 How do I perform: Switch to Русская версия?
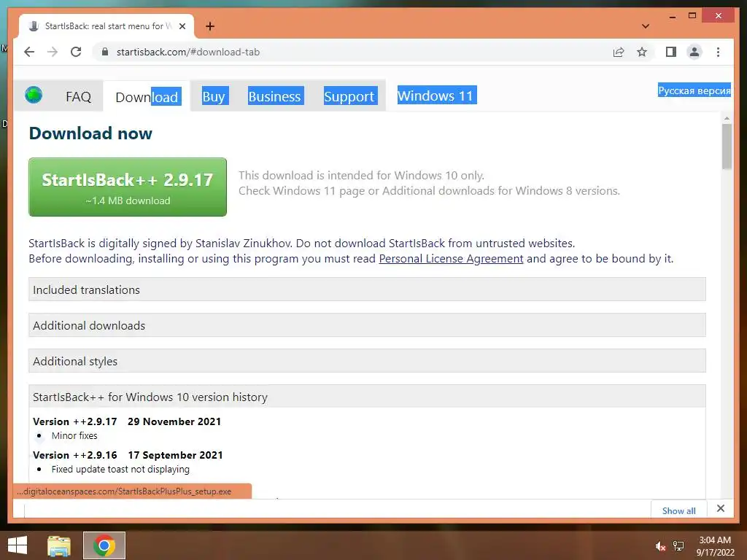point(694,90)
